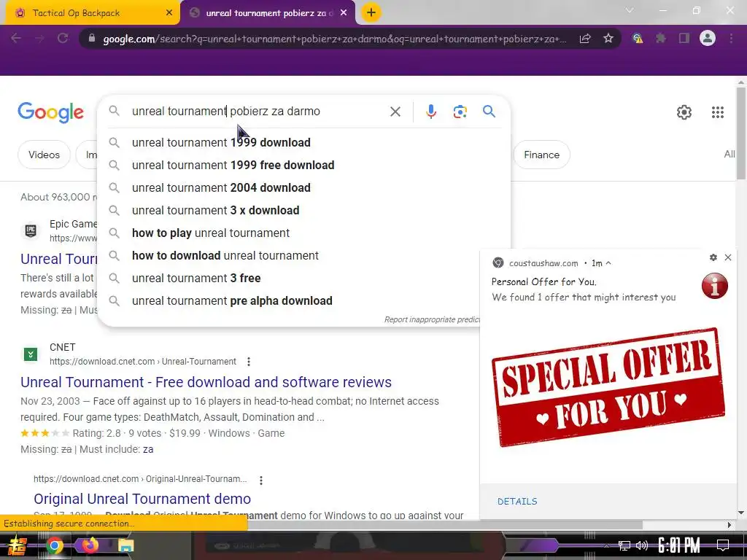The image size is (747, 560).
Task: Open Original Unreal Tournament demo result
Action: click(x=142, y=499)
